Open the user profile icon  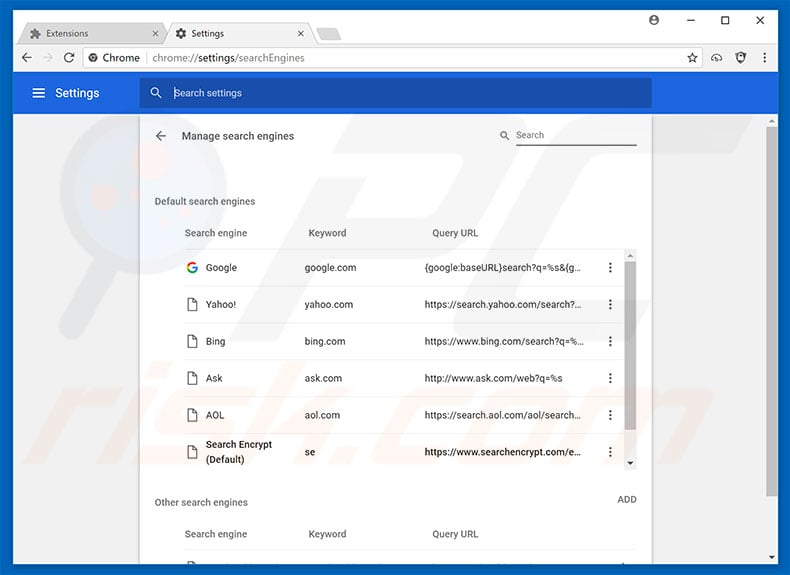pos(654,20)
